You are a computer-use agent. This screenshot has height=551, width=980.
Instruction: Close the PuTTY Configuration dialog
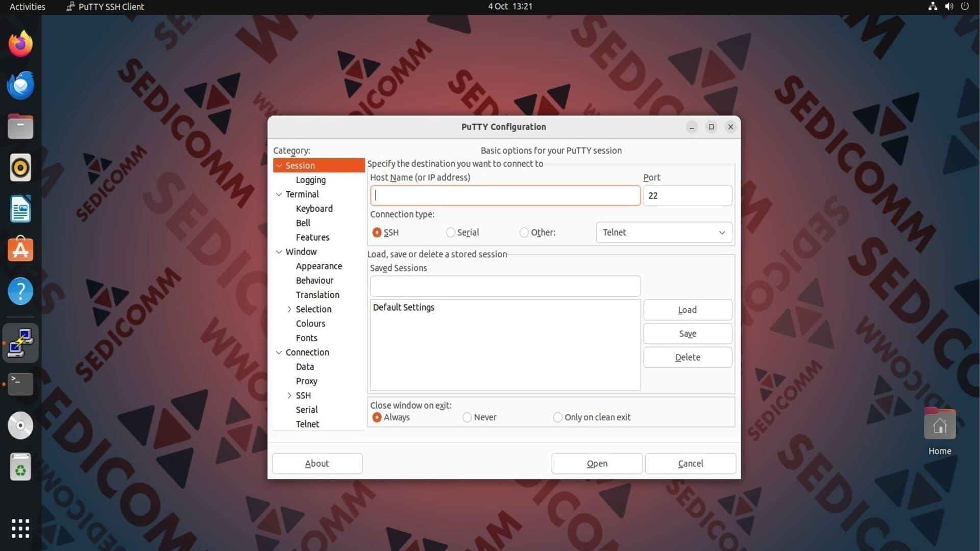tap(730, 127)
